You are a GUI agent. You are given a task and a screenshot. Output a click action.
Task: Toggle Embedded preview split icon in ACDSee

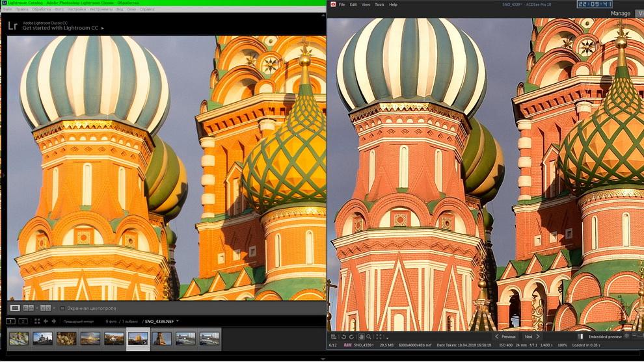[x=580, y=337]
